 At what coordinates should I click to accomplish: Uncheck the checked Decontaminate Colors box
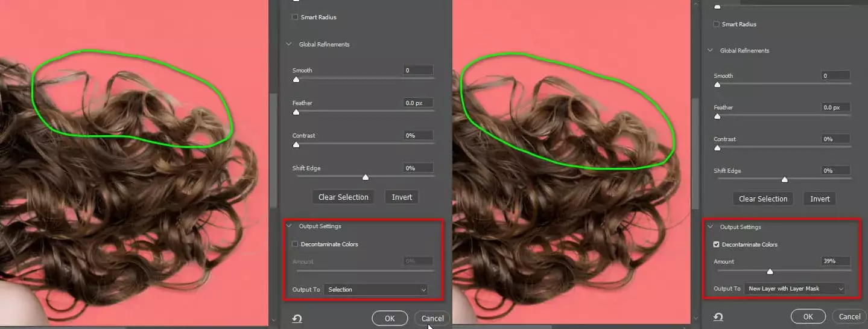(x=716, y=244)
